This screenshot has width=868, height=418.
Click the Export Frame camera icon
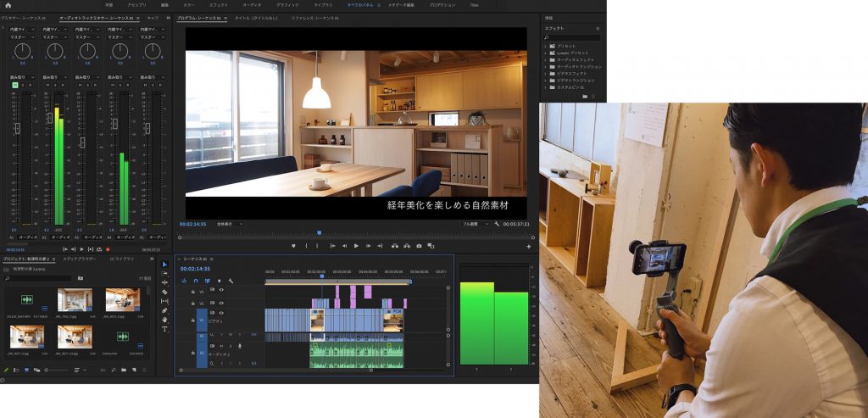click(419, 246)
